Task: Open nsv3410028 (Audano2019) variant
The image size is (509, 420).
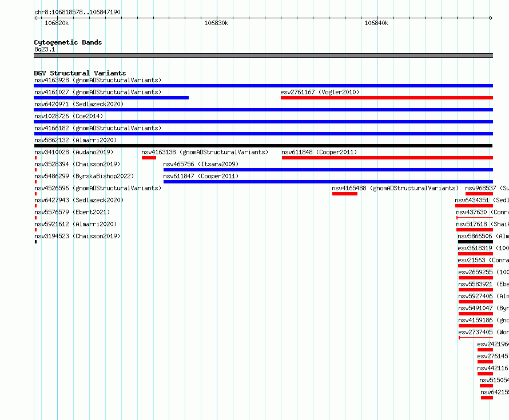Action: (x=74, y=152)
